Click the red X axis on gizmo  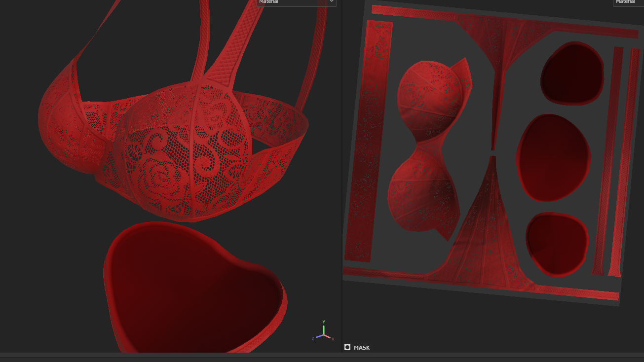[329, 337]
